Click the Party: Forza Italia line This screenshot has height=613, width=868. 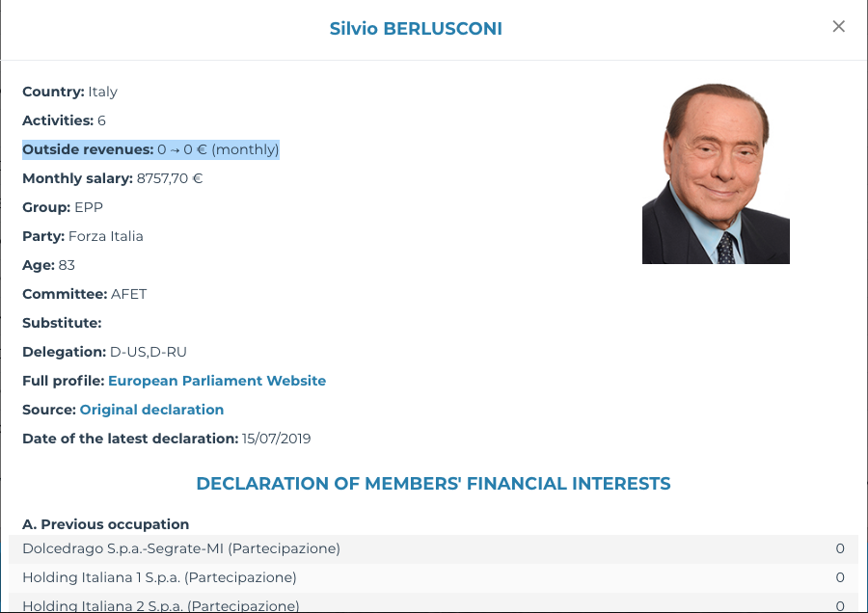click(x=83, y=236)
